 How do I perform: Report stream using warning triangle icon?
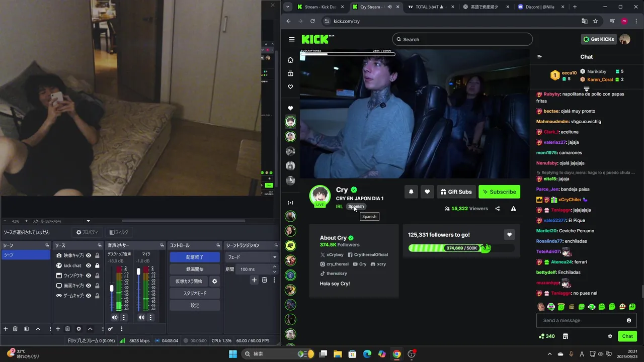514,209
